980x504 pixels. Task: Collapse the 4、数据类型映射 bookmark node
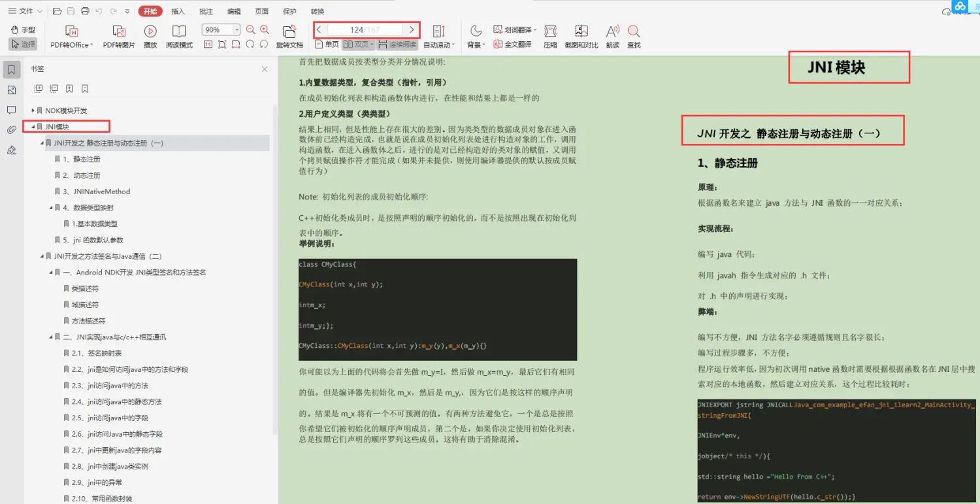pyautogui.click(x=51, y=208)
